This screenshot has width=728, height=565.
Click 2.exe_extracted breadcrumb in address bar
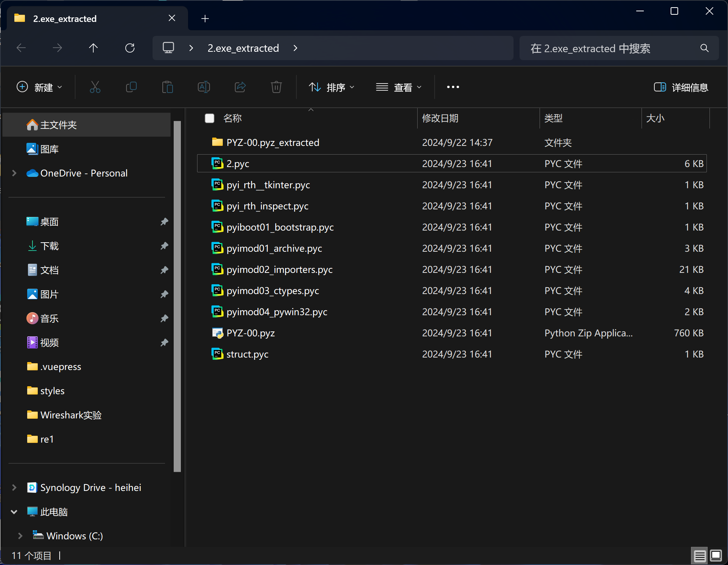click(x=243, y=48)
